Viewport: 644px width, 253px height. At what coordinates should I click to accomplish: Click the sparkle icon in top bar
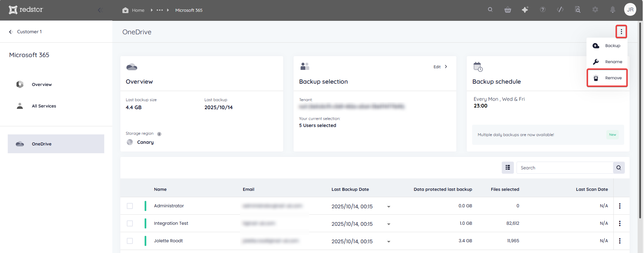click(x=525, y=10)
